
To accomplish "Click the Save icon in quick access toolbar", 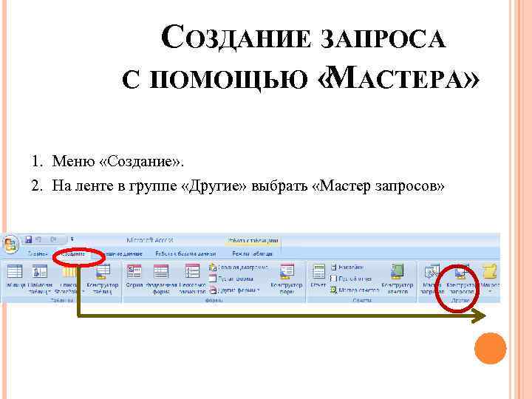I will pos(29,240).
